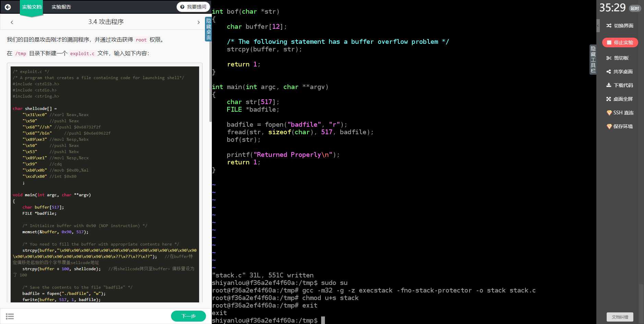
Task: Click 'printf("Returned Properly\n");' line
Action: (x=283, y=155)
